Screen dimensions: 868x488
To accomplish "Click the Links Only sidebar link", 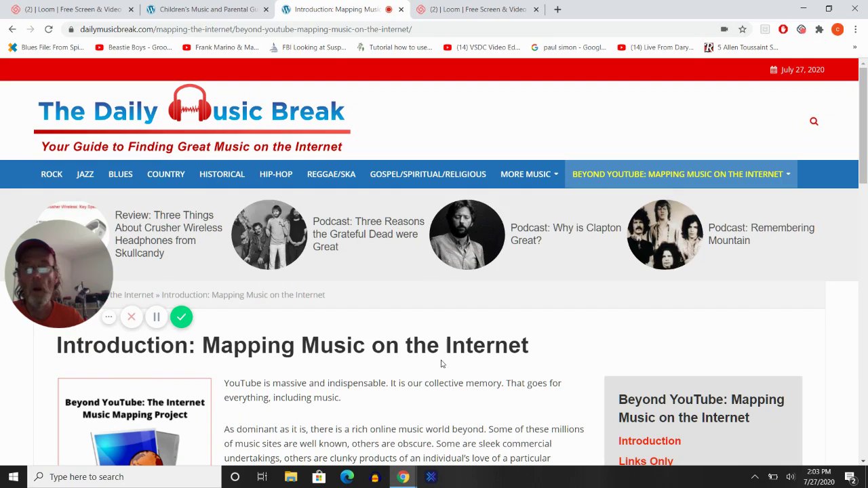I will (x=646, y=461).
